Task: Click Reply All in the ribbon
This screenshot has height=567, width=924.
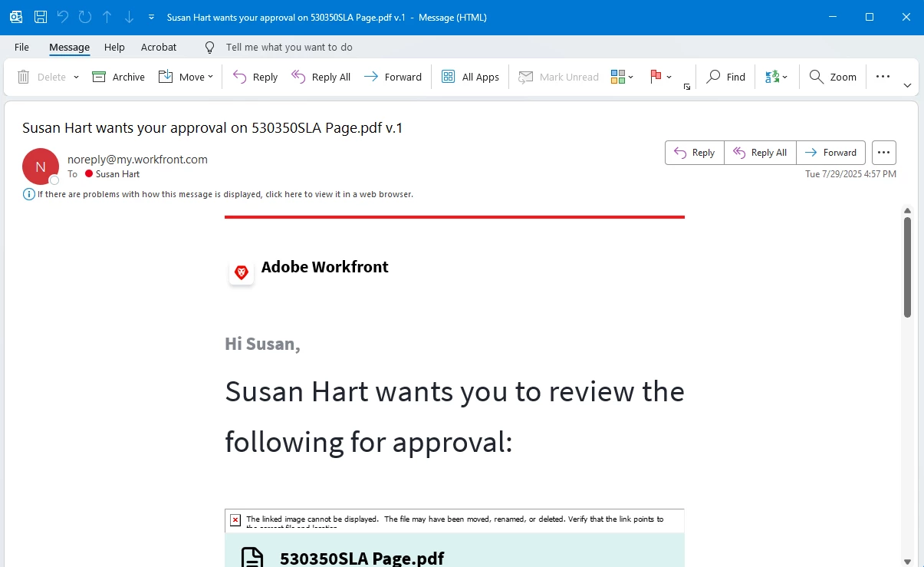Action: 321,77
